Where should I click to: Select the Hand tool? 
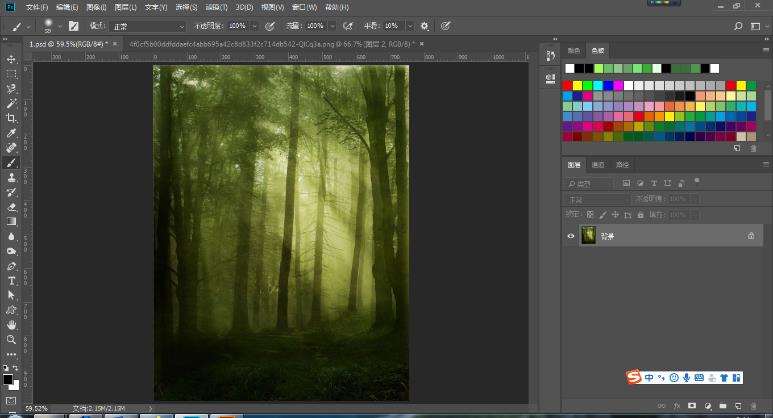click(x=12, y=325)
